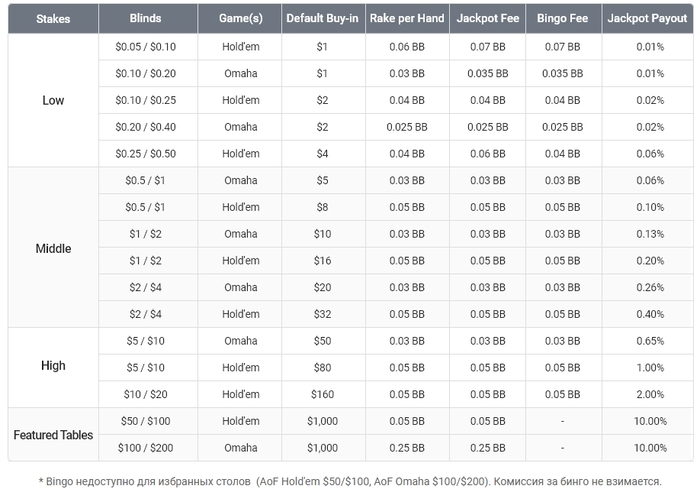Screen dimensions: 700x489
Task: Click the Low stakes group cell
Action: [53, 100]
